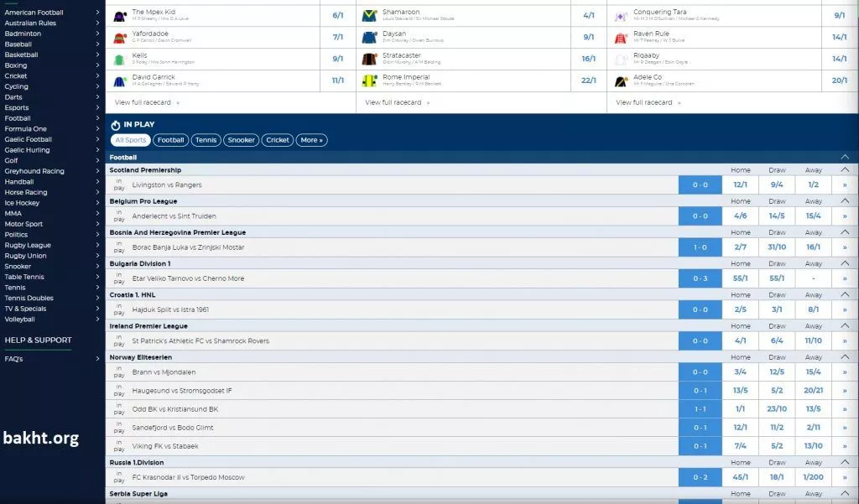Collapse the Football in-play section
Image resolution: width=859 pixels, height=504 pixels.
pyautogui.click(x=845, y=157)
